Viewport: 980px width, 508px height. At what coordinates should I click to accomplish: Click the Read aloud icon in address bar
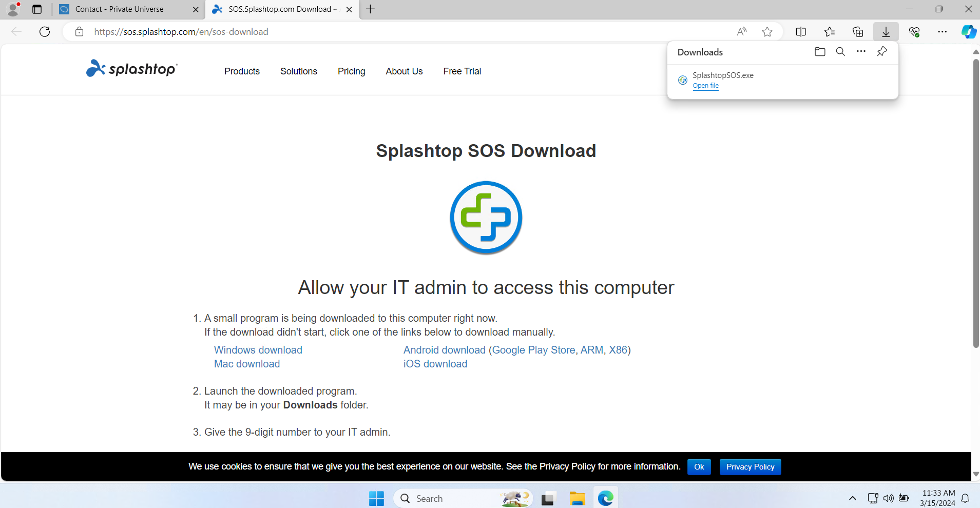742,32
